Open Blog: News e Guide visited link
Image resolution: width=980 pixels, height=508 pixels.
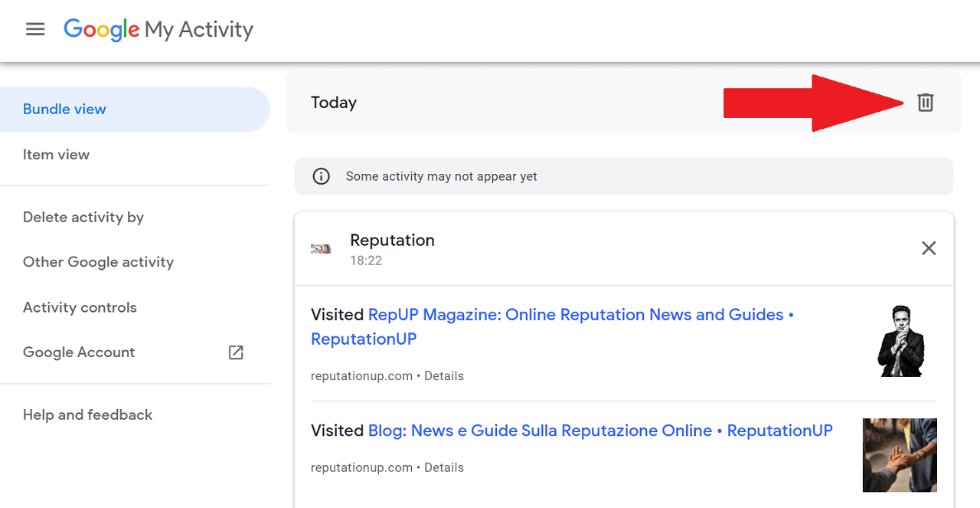600,431
